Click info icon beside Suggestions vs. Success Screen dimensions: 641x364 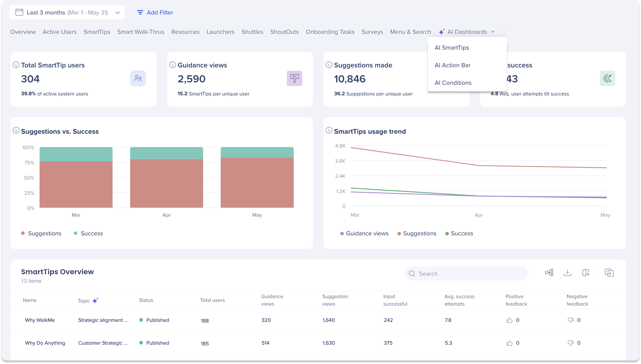(16, 130)
